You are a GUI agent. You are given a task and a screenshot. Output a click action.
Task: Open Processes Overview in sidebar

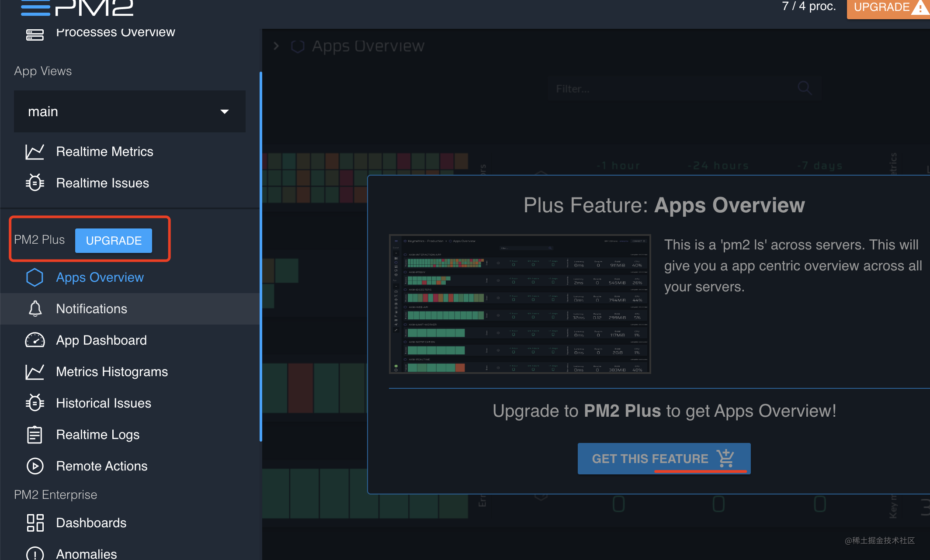[x=115, y=32]
